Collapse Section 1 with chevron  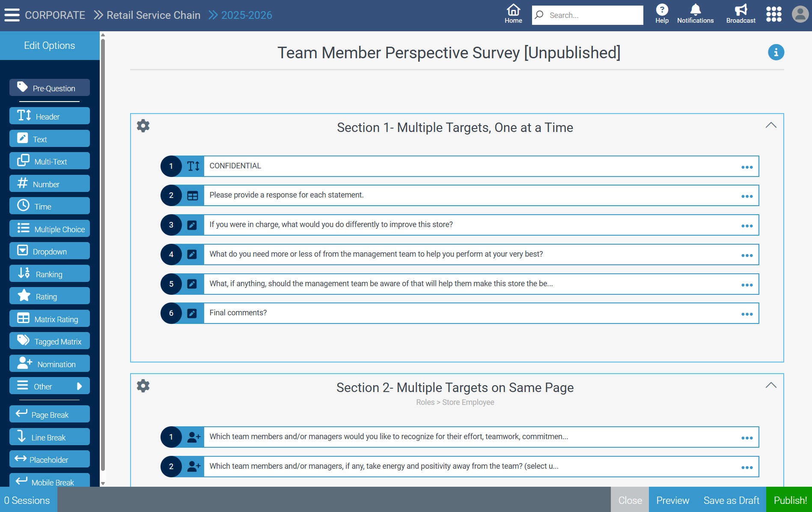[770, 126]
